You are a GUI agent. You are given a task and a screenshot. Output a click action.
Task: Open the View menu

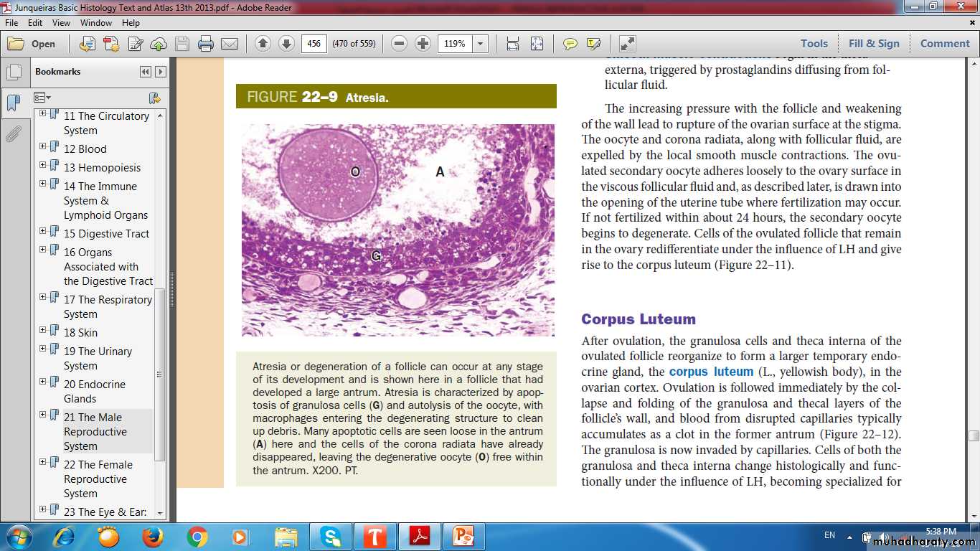(x=61, y=23)
